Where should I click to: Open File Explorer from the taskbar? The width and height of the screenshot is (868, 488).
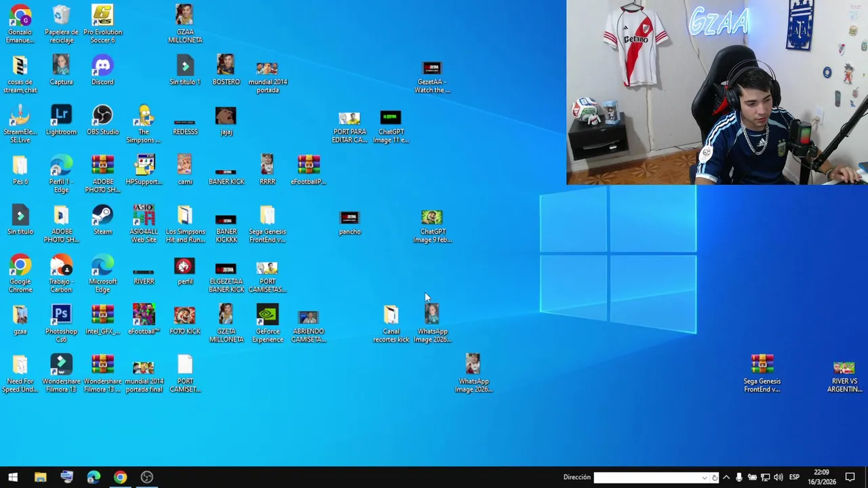point(40,477)
